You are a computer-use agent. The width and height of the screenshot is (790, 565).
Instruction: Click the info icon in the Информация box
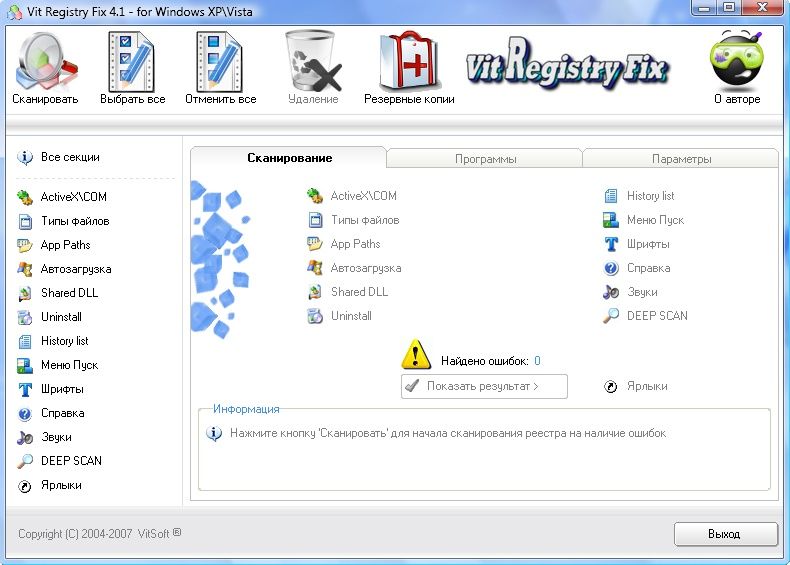click(214, 433)
